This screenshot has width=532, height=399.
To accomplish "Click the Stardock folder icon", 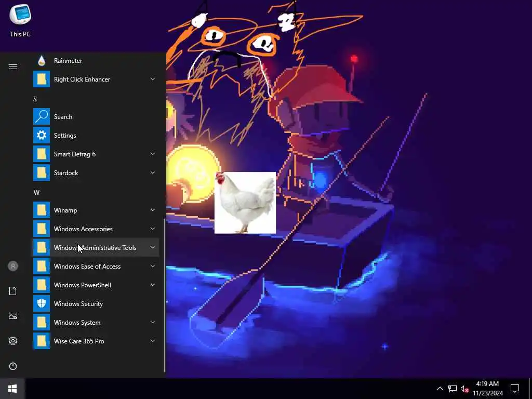I will pos(42,172).
